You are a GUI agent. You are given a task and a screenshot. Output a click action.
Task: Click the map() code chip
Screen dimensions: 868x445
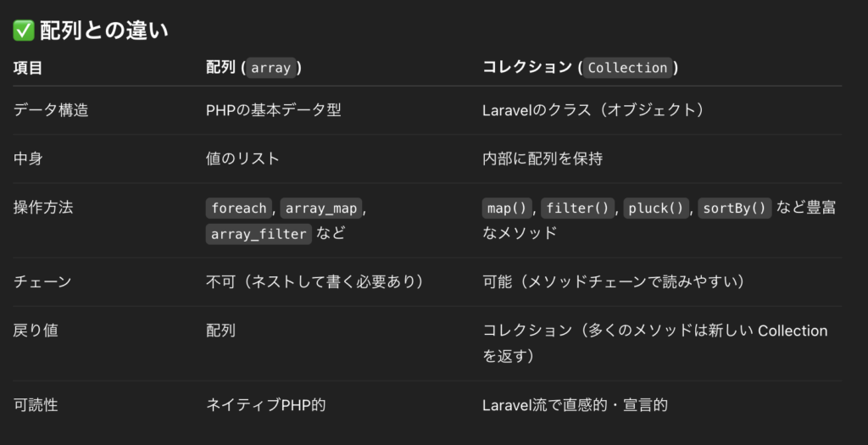pos(507,209)
